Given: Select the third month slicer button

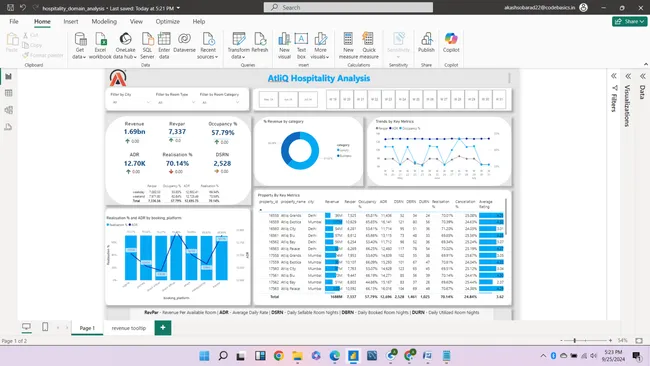Looking at the screenshot, I should point(308,99).
